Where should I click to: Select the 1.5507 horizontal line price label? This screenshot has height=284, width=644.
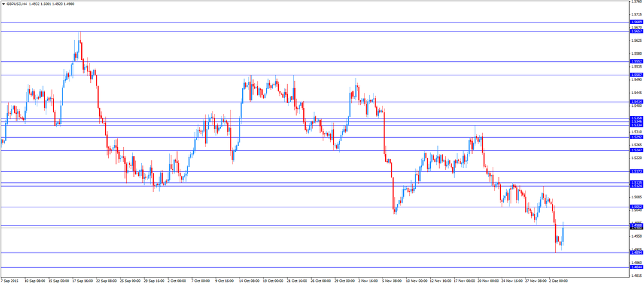[x=636, y=75]
